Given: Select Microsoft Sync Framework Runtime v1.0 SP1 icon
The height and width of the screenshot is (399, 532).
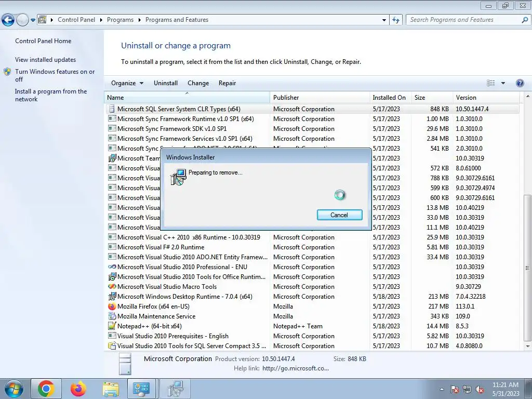Looking at the screenshot, I should point(112,119).
